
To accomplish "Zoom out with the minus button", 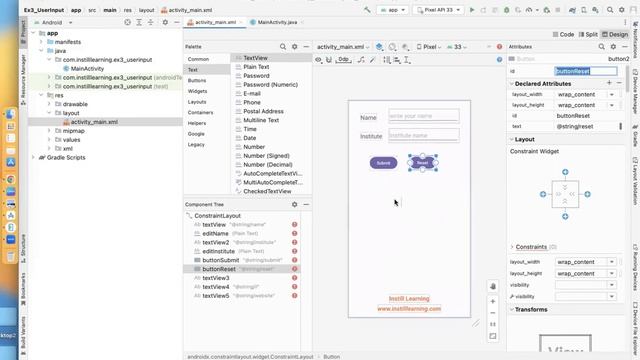I will tap(493, 313).
